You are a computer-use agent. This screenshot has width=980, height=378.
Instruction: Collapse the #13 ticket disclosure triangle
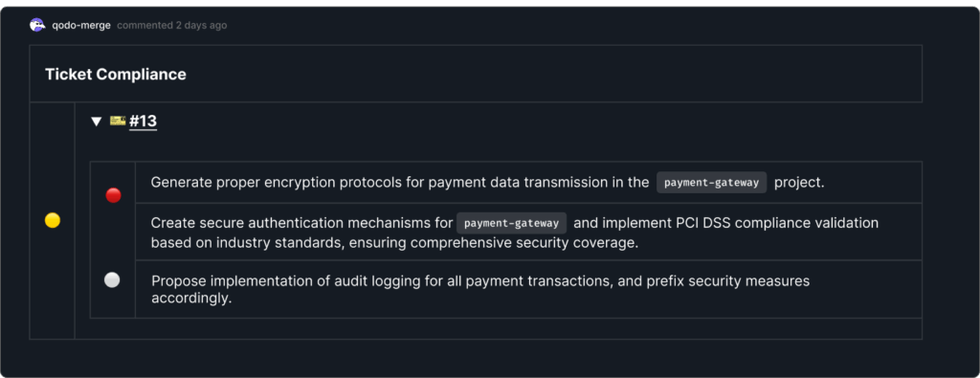96,122
